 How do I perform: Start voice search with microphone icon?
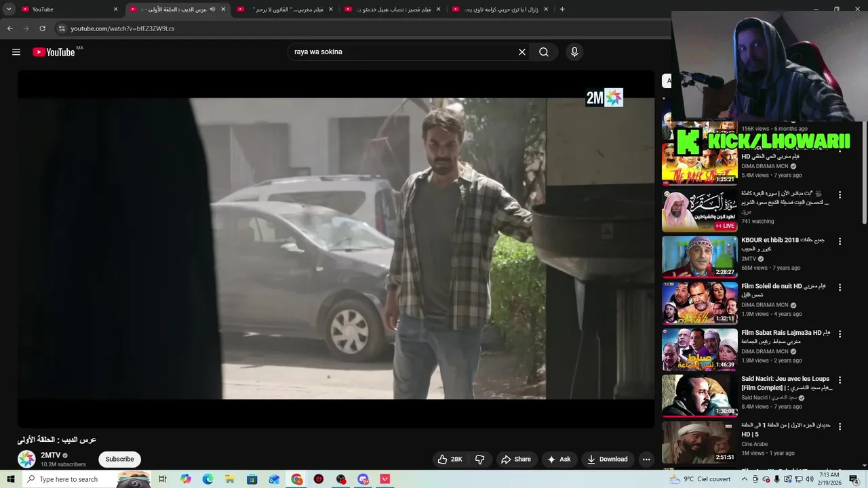click(x=574, y=52)
